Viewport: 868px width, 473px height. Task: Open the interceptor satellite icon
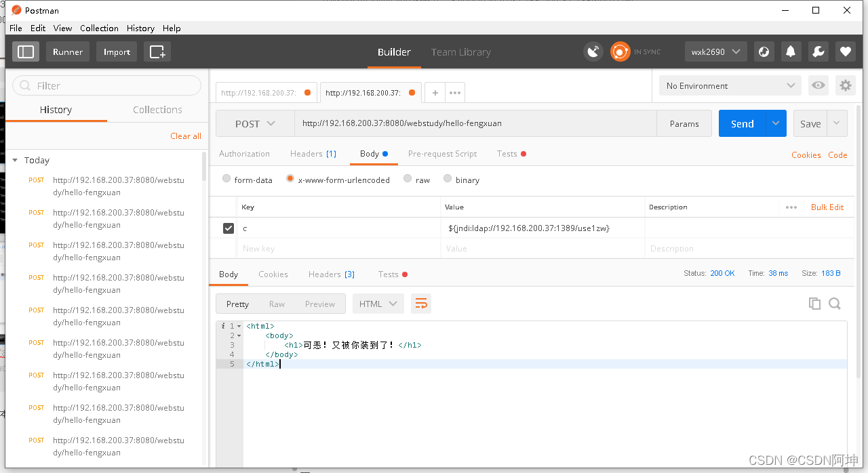coord(593,52)
